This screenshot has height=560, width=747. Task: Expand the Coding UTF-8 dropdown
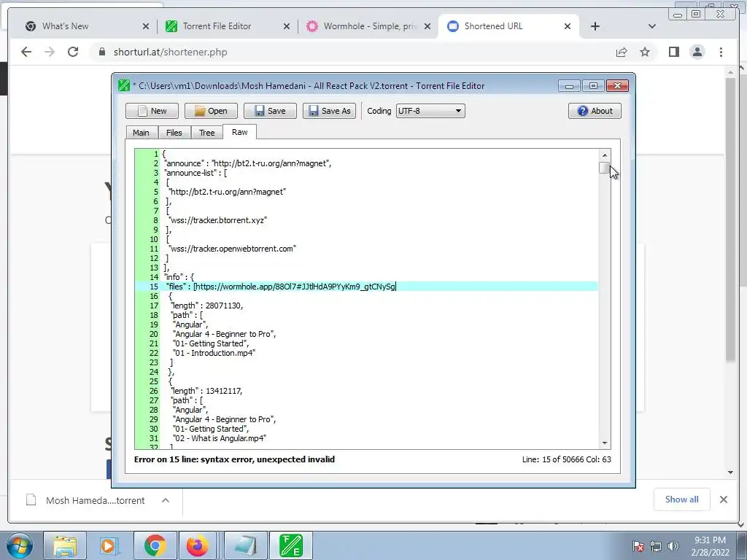click(430, 111)
